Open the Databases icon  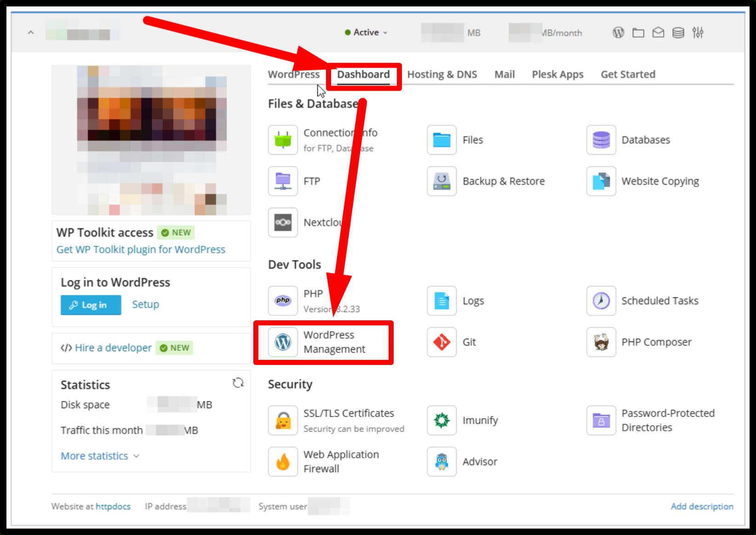tap(601, 140)
